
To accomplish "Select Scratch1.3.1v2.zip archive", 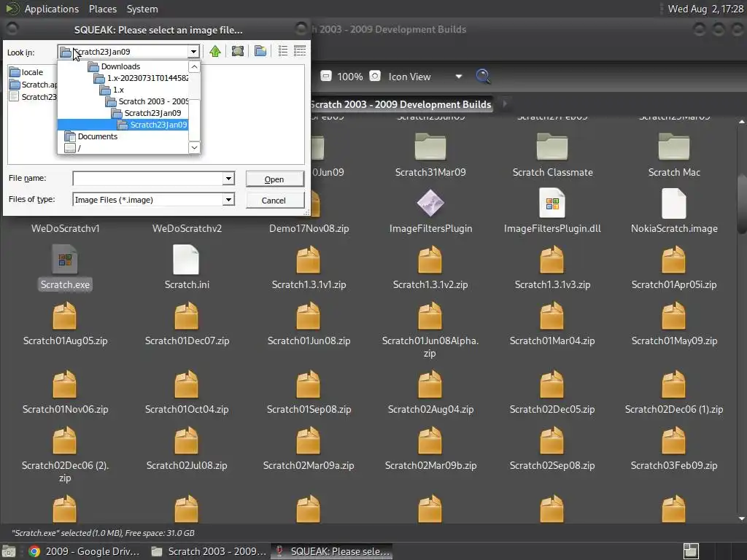I will click(x=430, y=268).
